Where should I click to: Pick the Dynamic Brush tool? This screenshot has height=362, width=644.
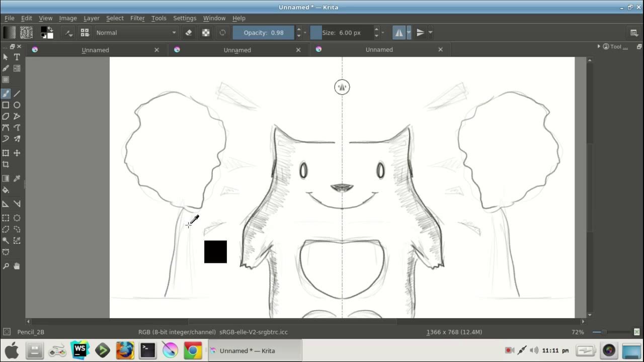pyautogui.click(x=6, y=139)
